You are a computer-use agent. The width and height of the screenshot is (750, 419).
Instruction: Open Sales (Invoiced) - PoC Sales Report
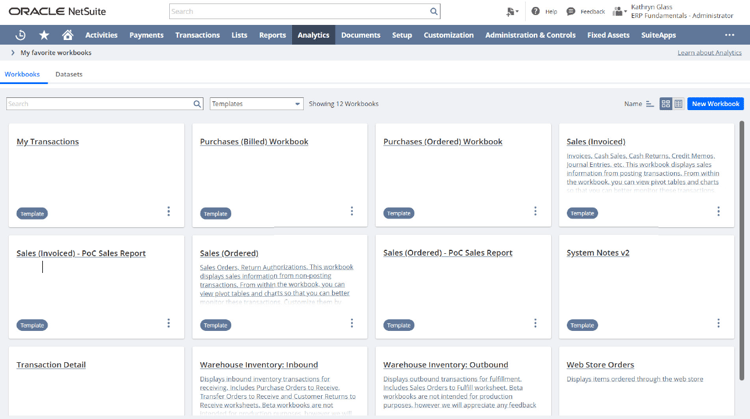click(81, 253)
